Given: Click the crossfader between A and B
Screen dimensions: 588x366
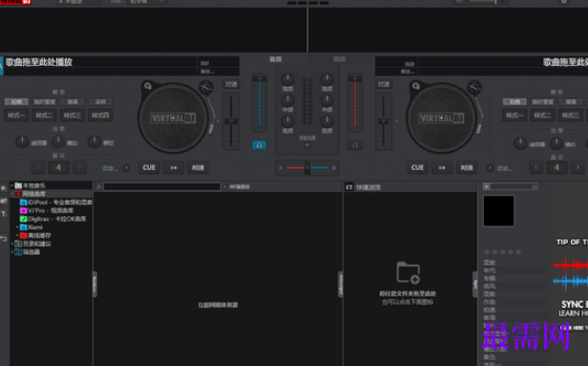Looking at the screenshot, I should tap(307, 167).
